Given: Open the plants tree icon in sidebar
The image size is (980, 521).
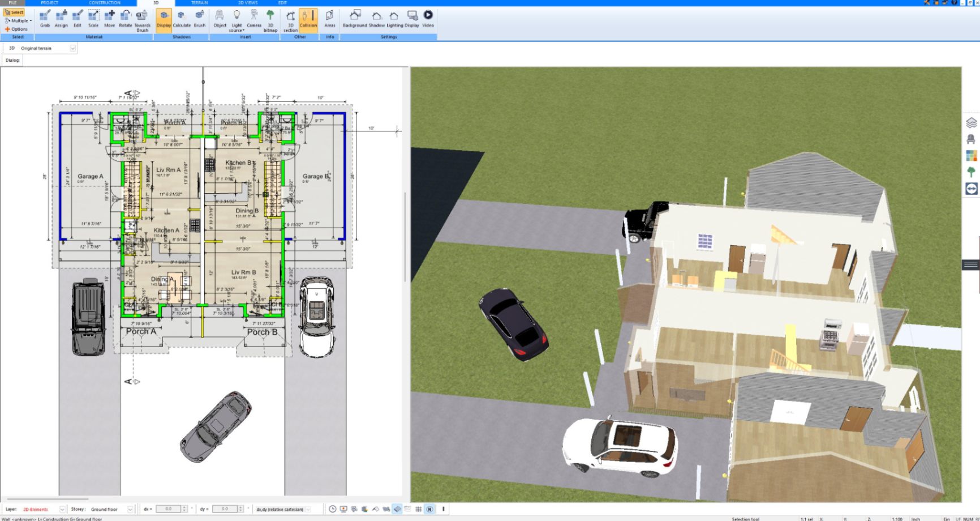Looking at the screenshot, I should 972,172.
